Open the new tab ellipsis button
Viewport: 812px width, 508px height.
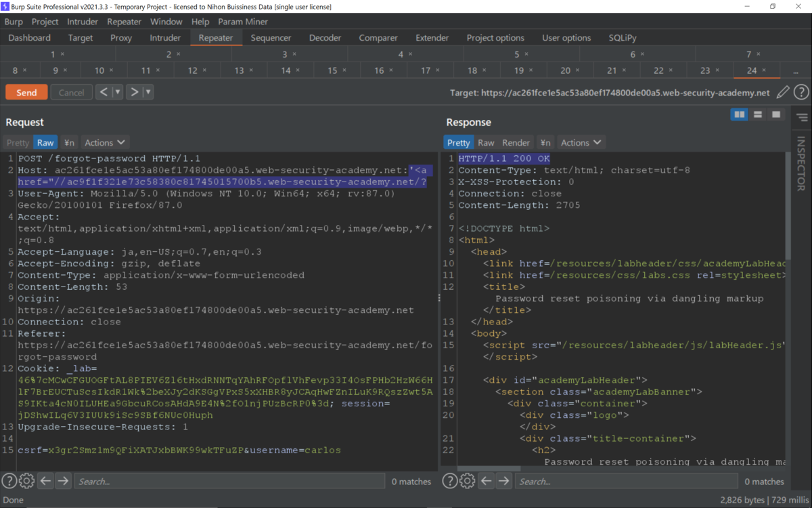(x=796, y=70)
